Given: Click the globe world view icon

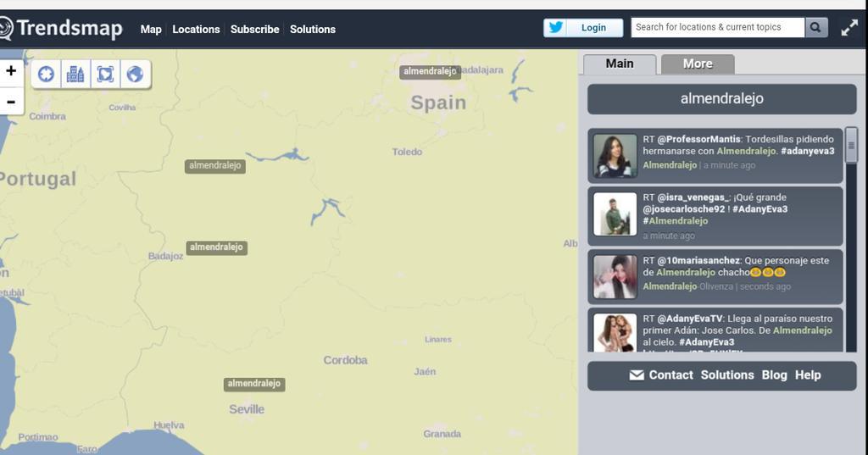Looking at the screenshot, I should pyautogui.click(x=135, y=74).
